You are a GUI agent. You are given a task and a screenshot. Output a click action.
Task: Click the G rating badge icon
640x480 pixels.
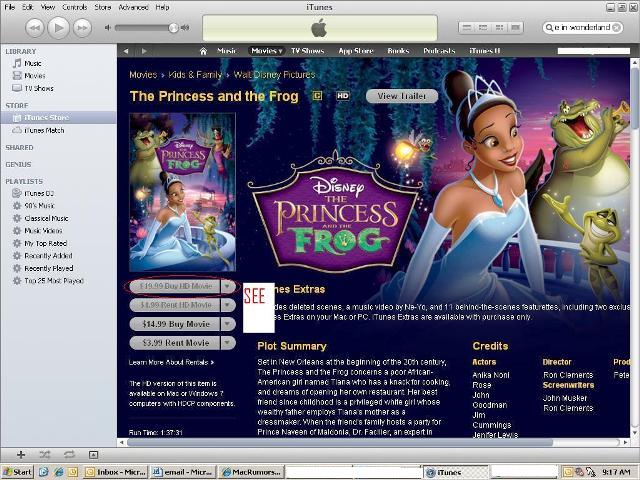click(x=317, y=96)
